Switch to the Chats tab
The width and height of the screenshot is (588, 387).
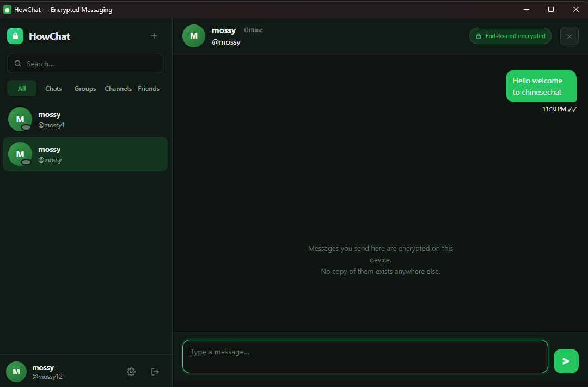53,89
